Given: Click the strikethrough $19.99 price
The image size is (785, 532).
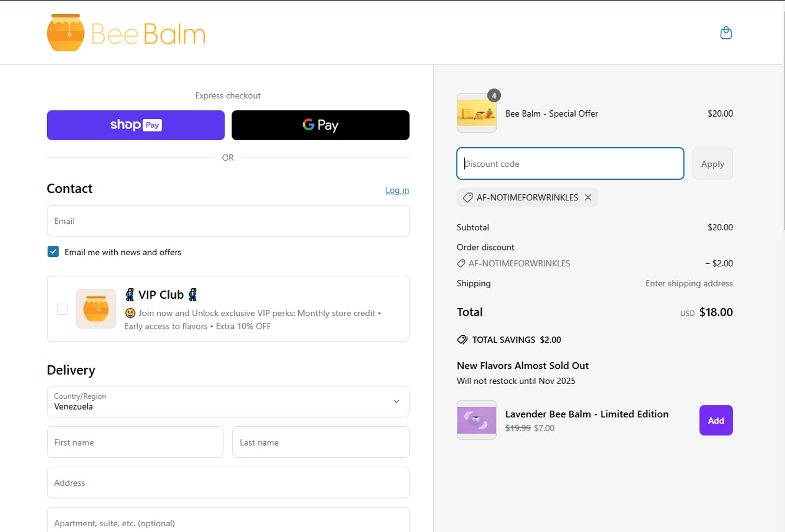Looking at the screenshot, I should click(x=518, y=428).
